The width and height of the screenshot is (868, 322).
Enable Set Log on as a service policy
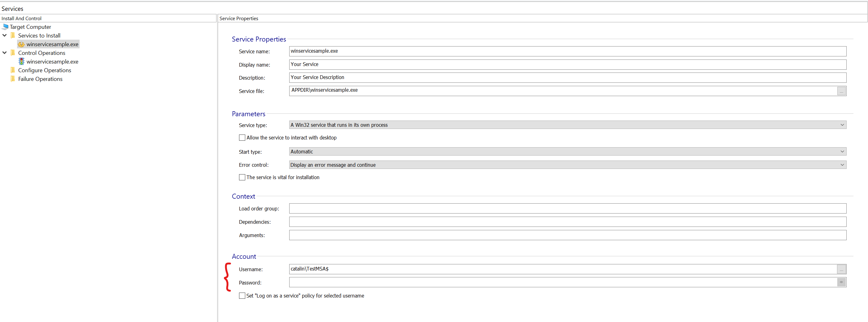pyautogui.click(x=242, y=296)
